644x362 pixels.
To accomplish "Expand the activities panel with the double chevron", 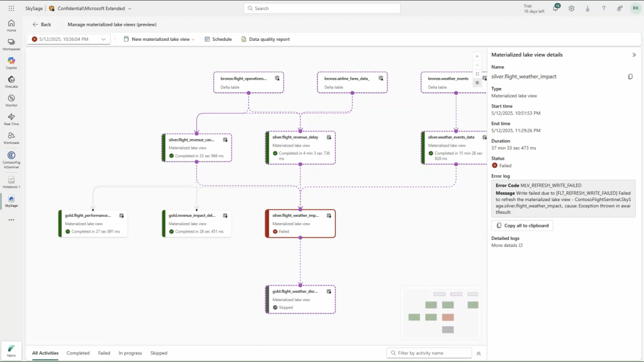I will (x=479, y=353).
